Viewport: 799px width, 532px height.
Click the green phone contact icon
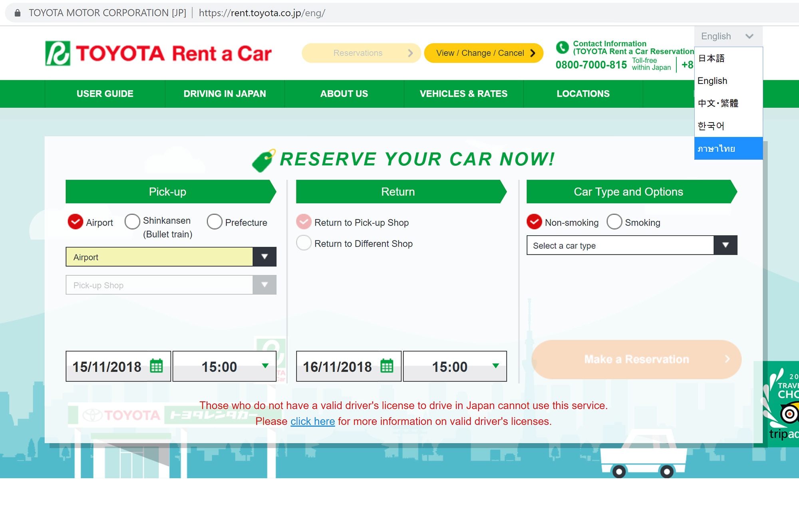point(562,48)
